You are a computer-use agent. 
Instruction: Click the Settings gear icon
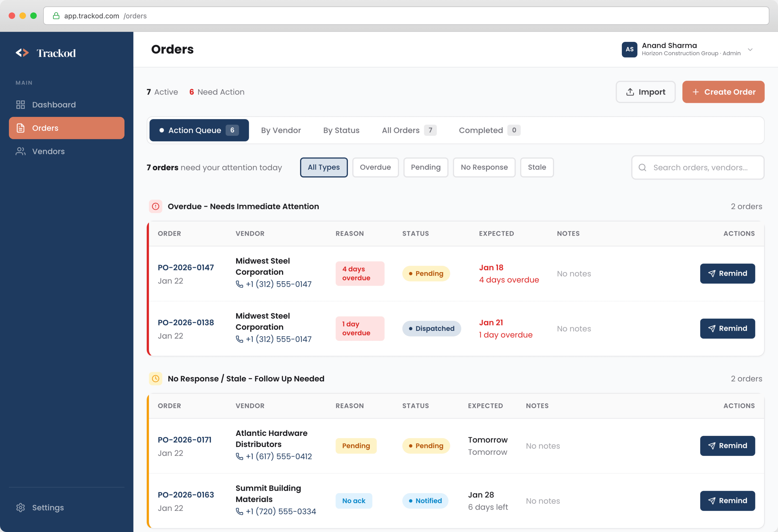pyautogui.click(x=21, y=508)
